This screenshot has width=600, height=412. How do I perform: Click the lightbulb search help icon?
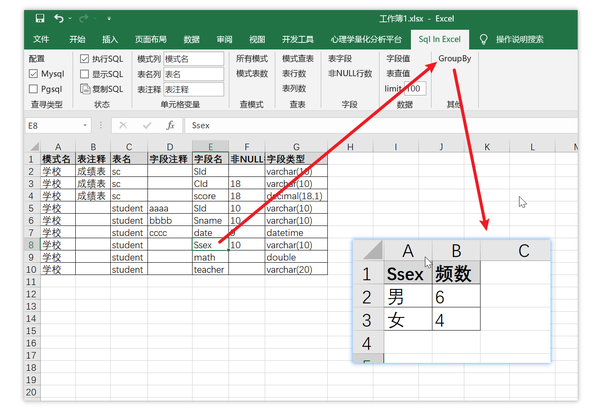tap(483, 39)
